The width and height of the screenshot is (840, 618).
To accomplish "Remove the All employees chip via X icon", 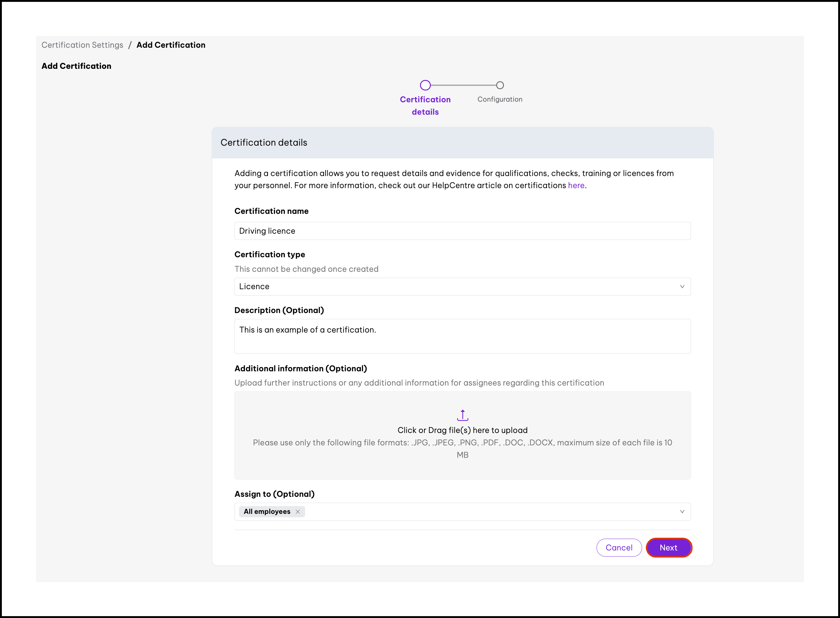I will [298, 511].
